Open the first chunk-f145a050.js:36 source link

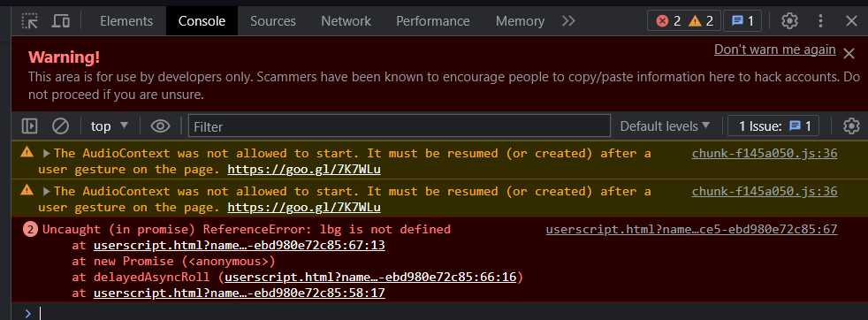tap(765, 153)
